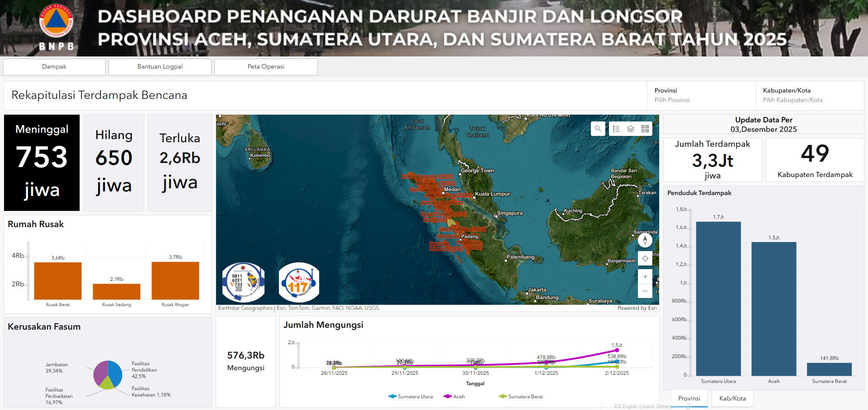This screenshot has width=868, height=410.
Task: Click the locate-me crosshair on the map
Action: pos(645,258)
